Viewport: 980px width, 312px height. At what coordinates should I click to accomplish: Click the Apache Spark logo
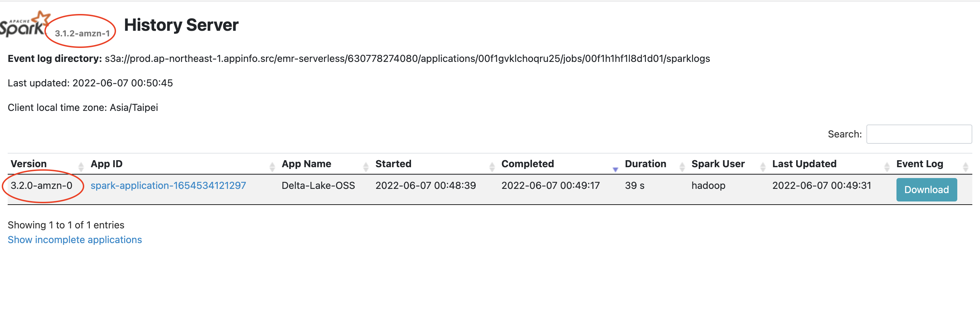pos(23,25)
